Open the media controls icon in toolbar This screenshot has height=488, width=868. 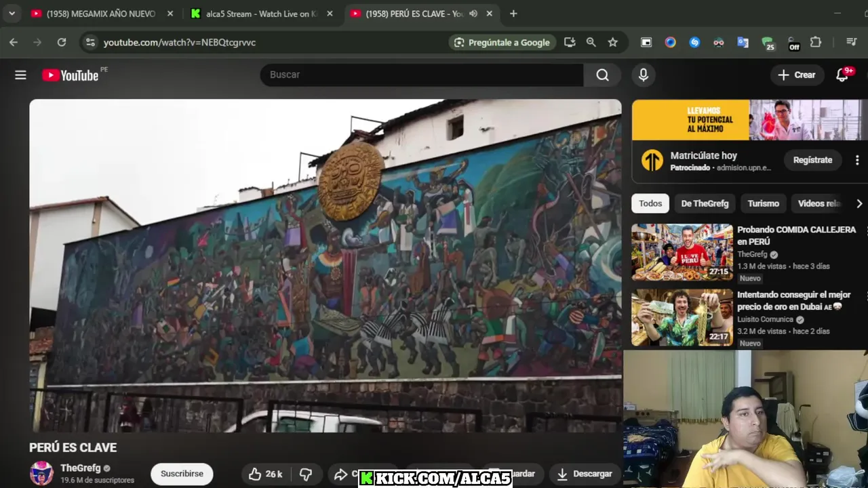(x=852, y=42)
